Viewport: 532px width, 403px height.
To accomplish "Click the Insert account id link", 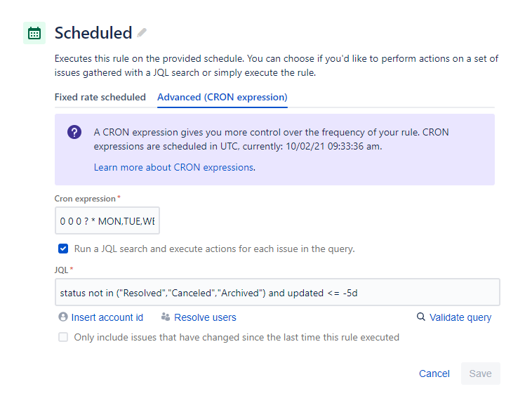I will tap(107, 317).
